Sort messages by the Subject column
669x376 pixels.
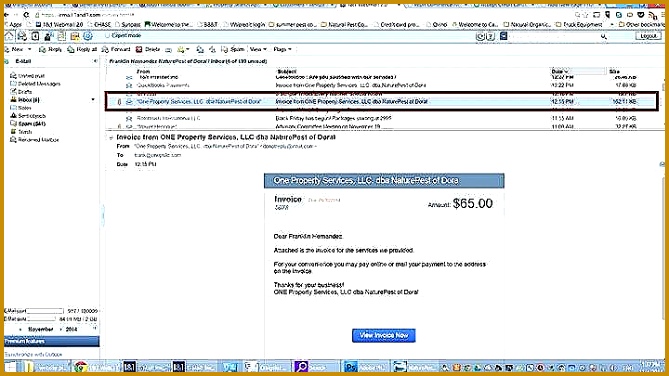(x=287, y=71)
